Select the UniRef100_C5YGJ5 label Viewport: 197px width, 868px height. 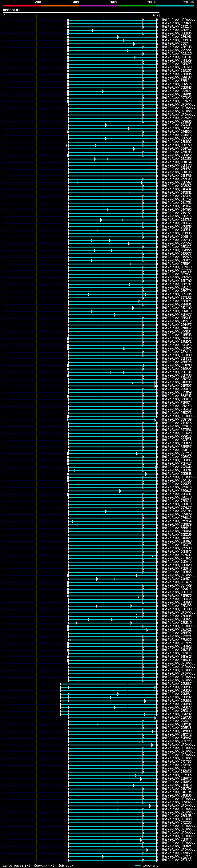point(177,426)
